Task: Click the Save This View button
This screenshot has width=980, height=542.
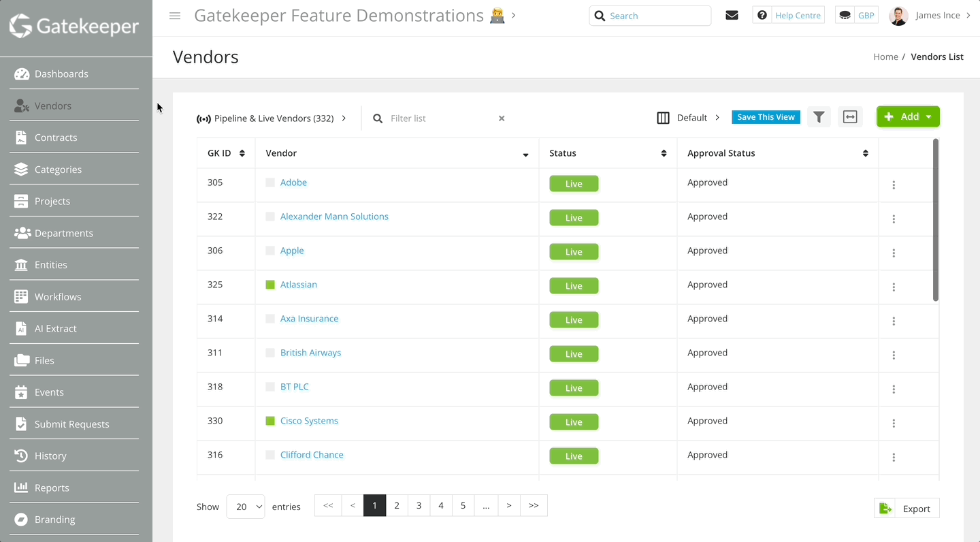Action: [x=766, y=116]
